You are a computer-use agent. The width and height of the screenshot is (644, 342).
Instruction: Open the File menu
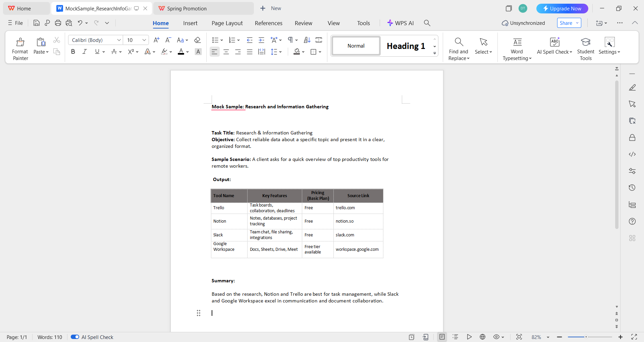click(x=15, y=23)
